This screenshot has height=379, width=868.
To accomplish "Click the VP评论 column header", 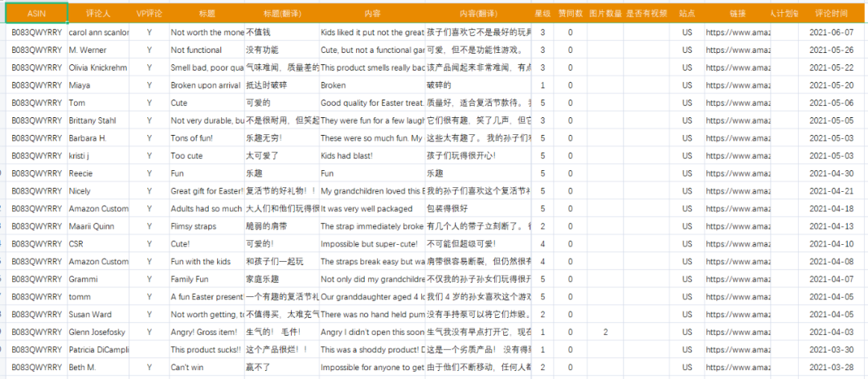I will tap(149, 14).
